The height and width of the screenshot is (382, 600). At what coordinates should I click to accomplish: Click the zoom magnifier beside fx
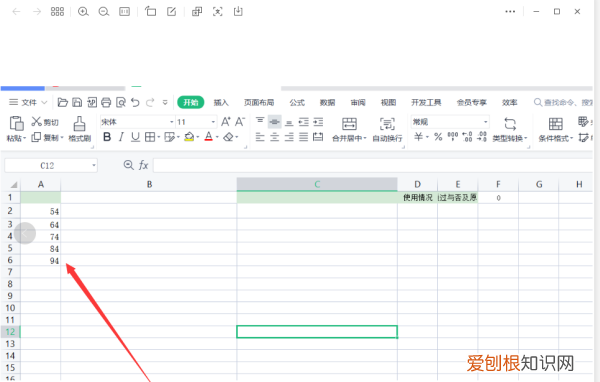pos(129,165)
